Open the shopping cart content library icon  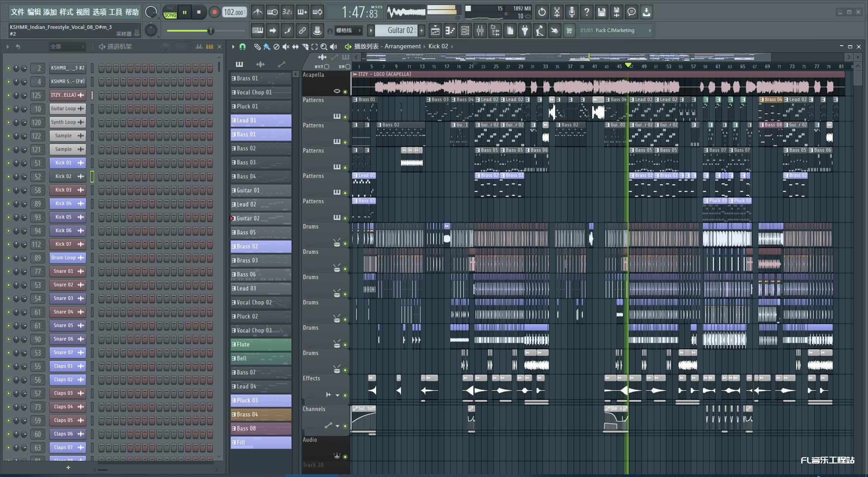(569, 31)
